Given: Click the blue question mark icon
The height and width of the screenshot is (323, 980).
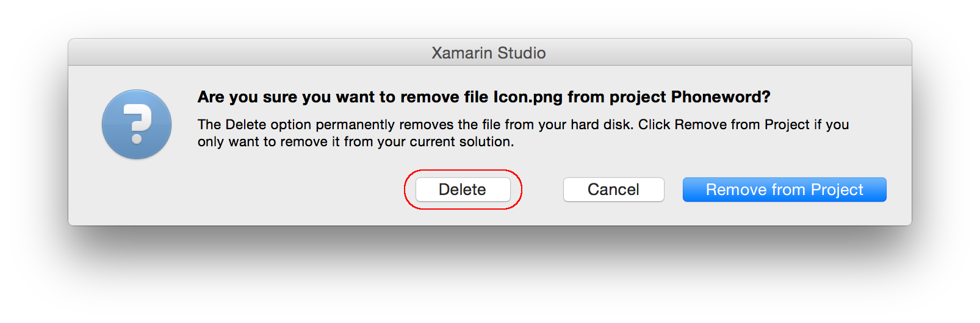Looking at the screenshot, I should tap(136, 124).
